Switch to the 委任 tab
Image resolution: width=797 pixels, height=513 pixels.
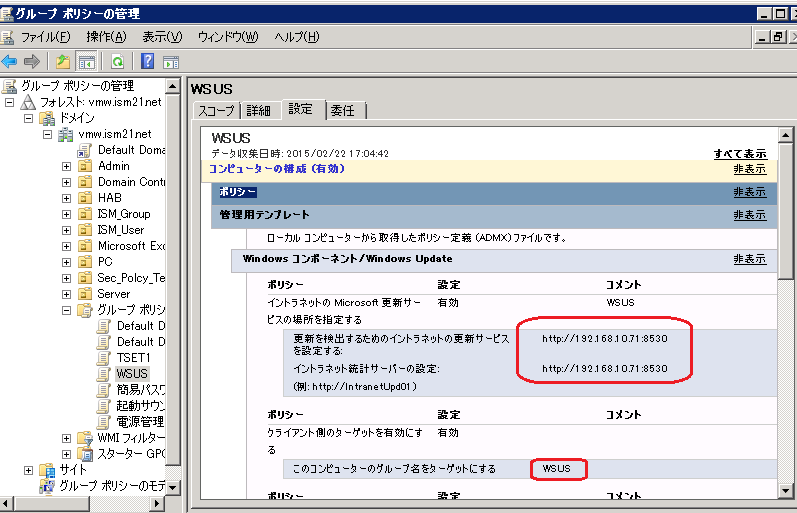[x=343, y=110]
